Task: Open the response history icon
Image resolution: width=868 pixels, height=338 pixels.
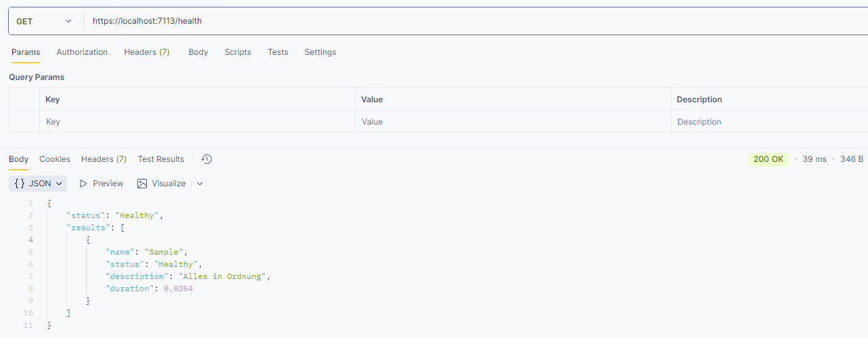Action: coord(207,159)
